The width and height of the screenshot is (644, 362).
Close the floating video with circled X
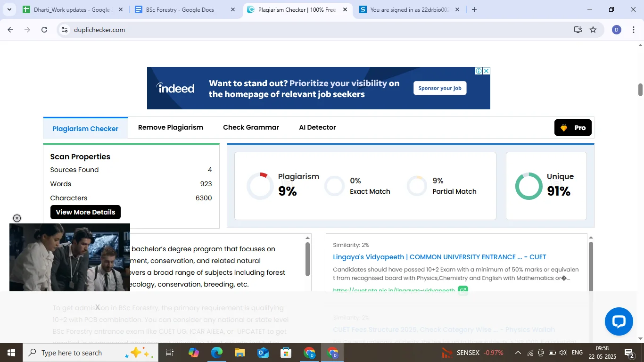pos(17,218)
